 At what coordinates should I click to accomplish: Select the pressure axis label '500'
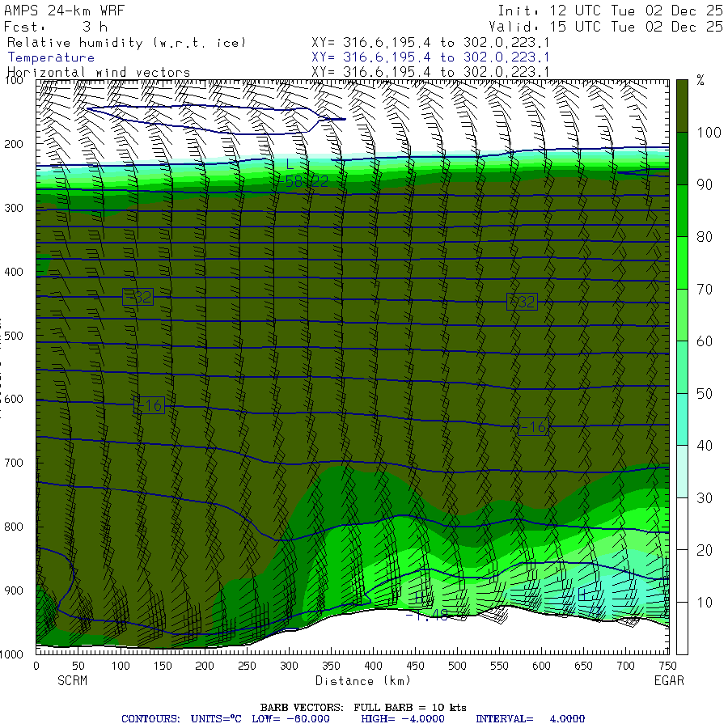[x=14, y=336]
